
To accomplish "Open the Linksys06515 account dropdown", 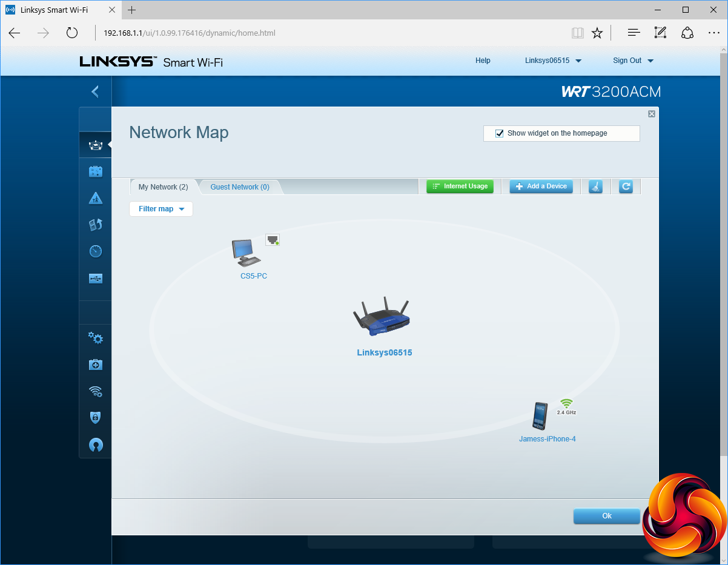I will pos(553,61).
